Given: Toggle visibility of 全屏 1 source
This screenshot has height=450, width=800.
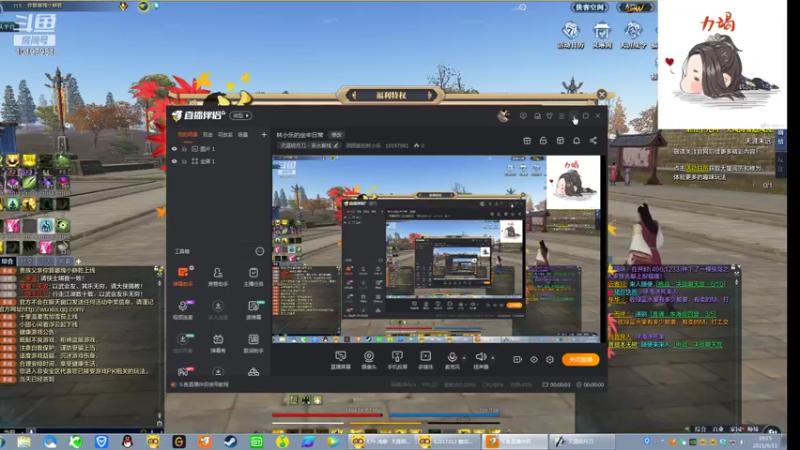Looking at the screenshot, I should click(x=174, y=161).
